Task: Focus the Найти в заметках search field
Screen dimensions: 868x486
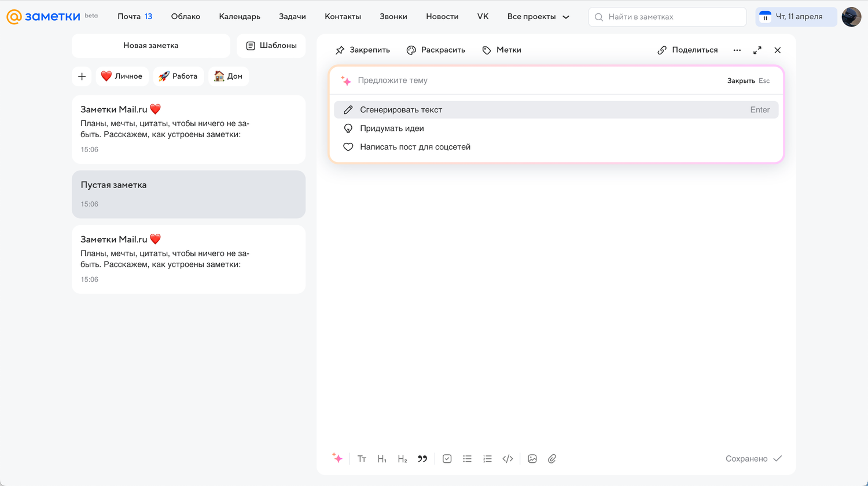Action: pyautogui.click(x=671, y=17)
